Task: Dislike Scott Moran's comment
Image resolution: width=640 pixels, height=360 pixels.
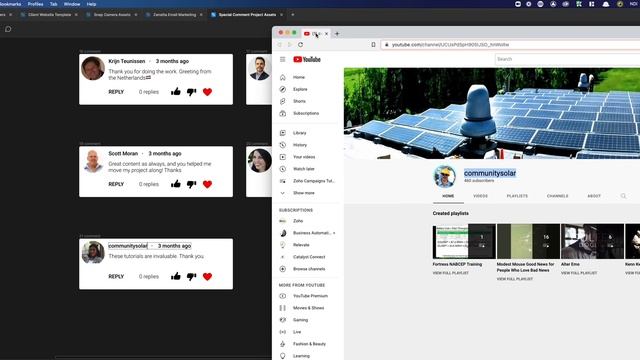Action: point(191,184)
